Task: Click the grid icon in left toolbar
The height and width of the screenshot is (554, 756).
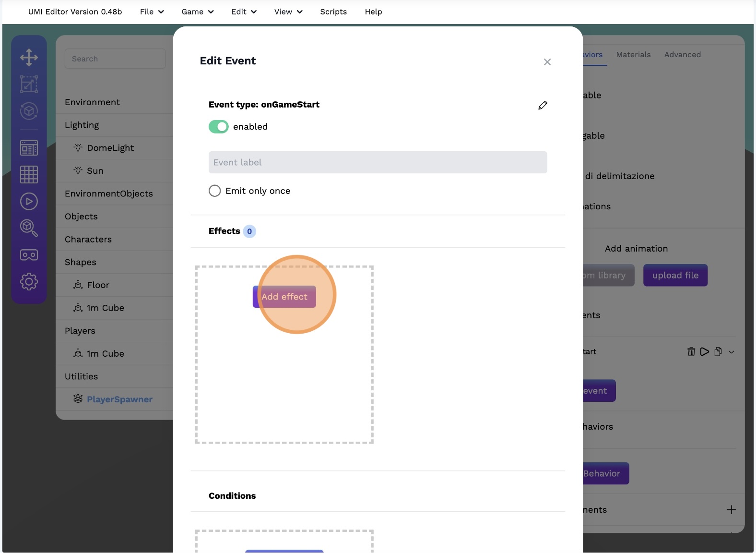Action: click(29, 174)
